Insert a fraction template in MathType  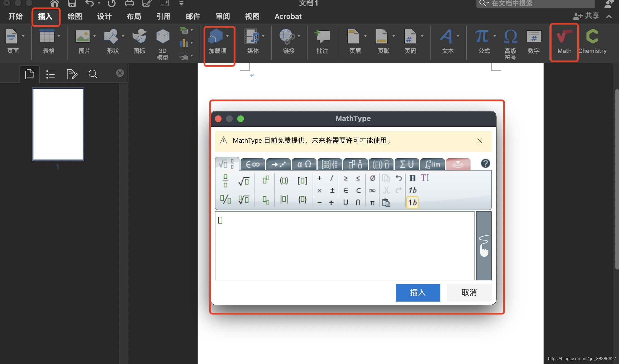[x=225, y=181]
